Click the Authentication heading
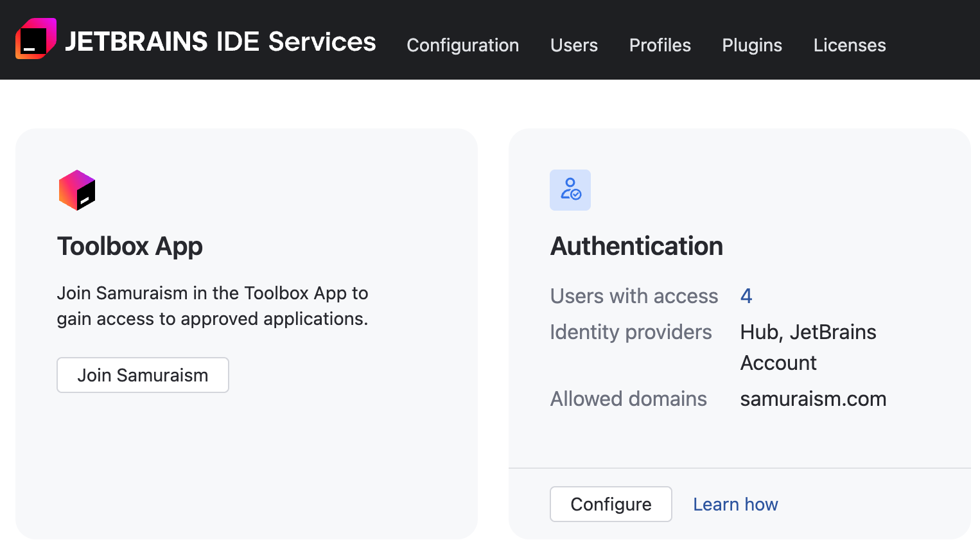This screenshot has width=980, height=551. (x=636, y=247)
